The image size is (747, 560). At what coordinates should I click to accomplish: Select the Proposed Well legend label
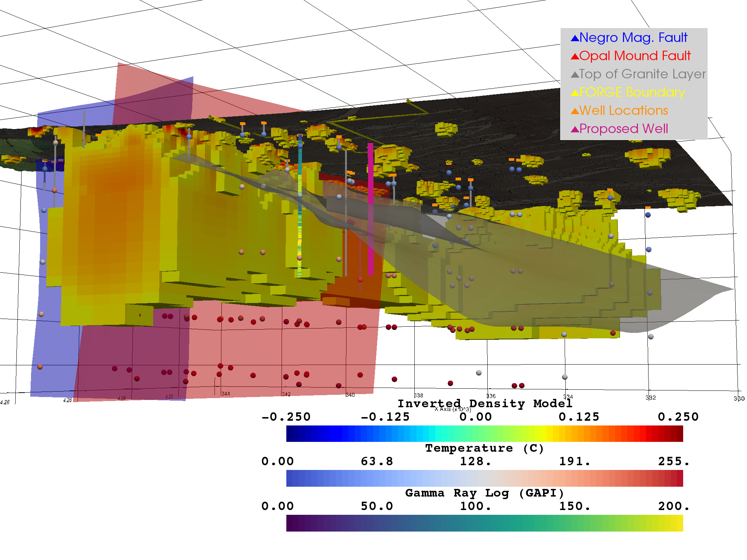coord(624,129)
